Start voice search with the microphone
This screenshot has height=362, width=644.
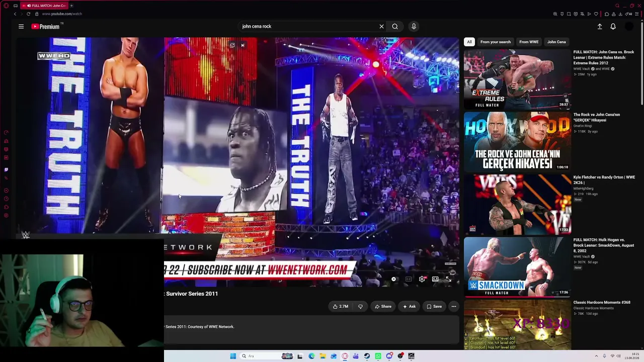tap(414, 26)
